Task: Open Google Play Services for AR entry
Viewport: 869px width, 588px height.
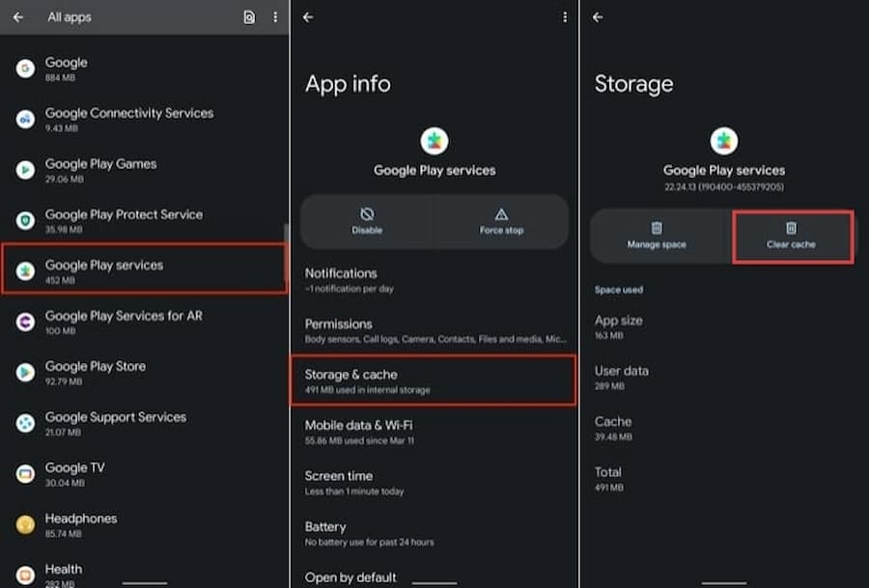Action: (x=144, y=322)
